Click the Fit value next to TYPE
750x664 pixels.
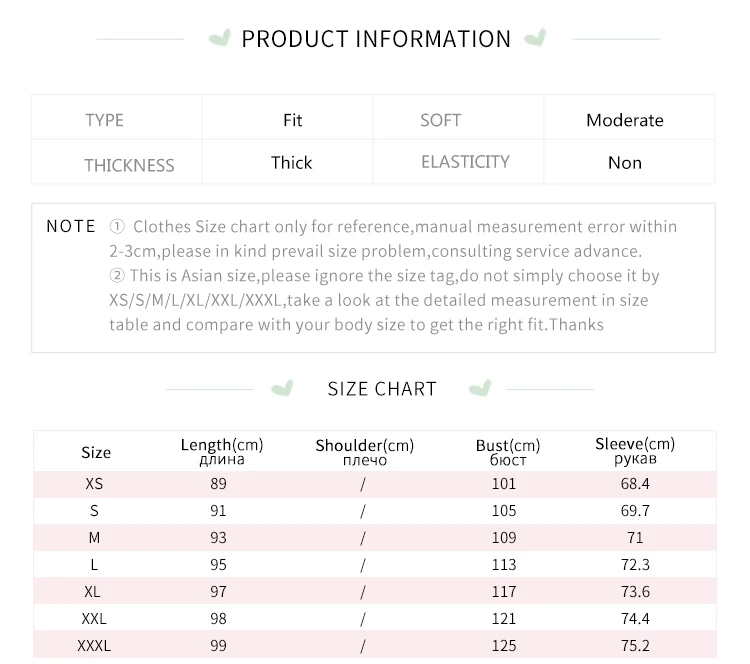[292, 120]
